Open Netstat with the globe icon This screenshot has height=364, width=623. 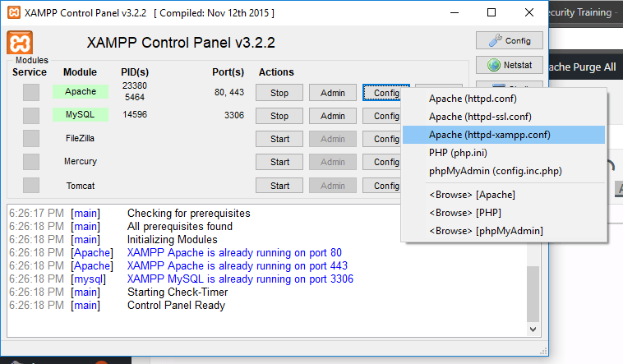click(509, 65)
